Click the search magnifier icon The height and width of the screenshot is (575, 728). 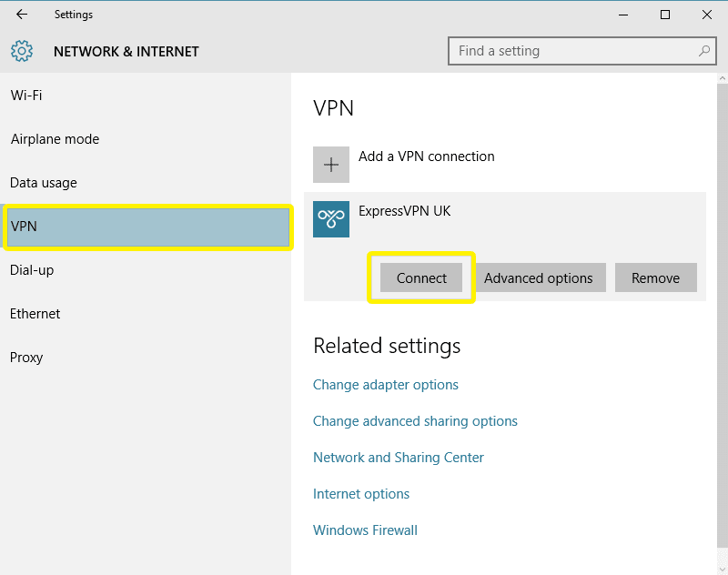click(703, 51)
